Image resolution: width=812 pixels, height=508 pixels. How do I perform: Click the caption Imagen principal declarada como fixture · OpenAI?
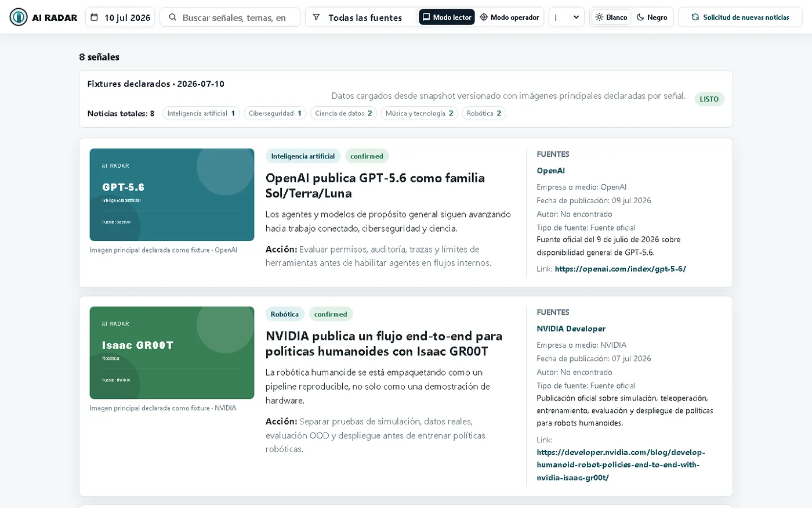(164, 250)
